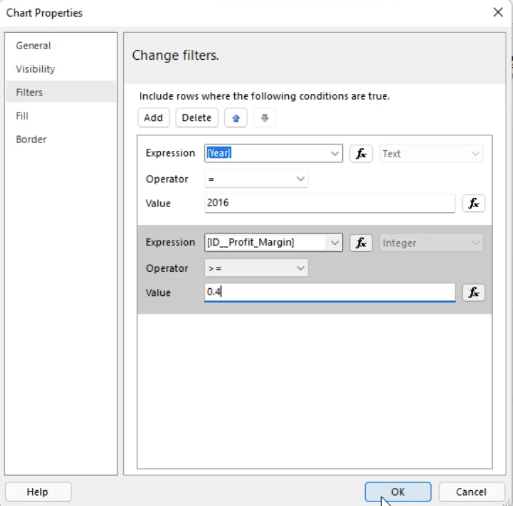Open expression editor for 2016 value
The width and height of the screenshot is (513, 506).
473,203
